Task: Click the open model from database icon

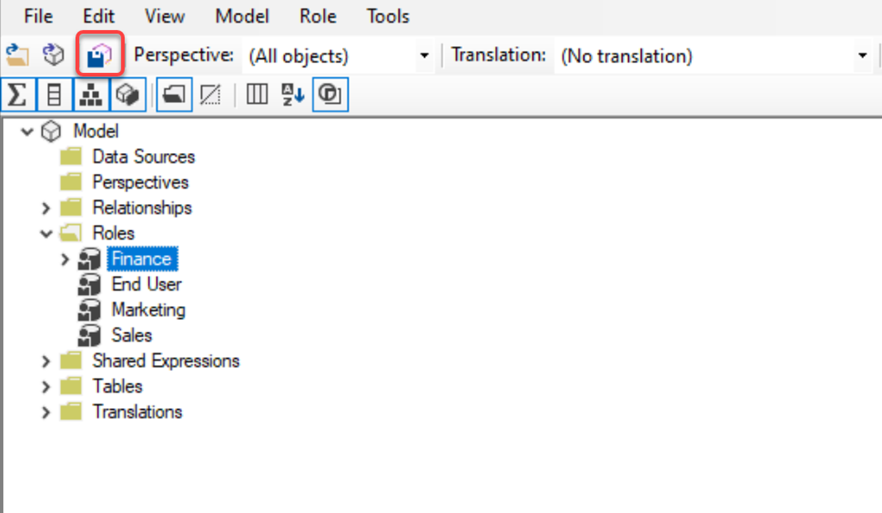Action: (53, 56)
